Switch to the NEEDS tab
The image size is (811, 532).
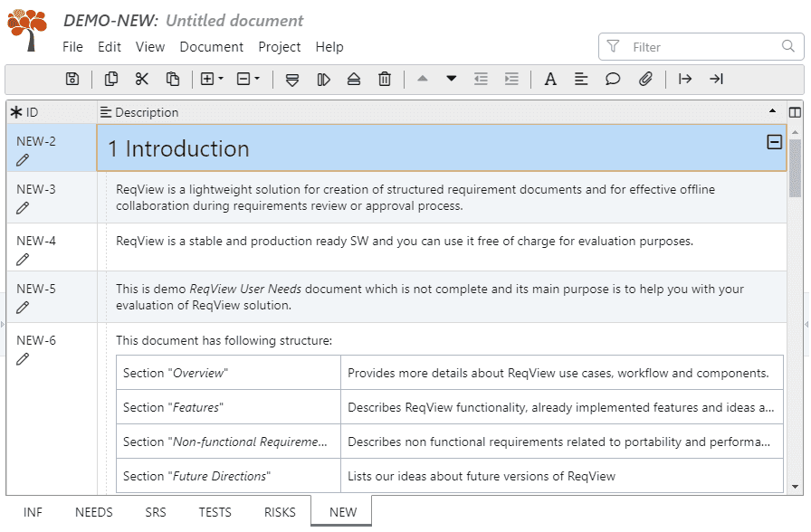pos(94,512)
